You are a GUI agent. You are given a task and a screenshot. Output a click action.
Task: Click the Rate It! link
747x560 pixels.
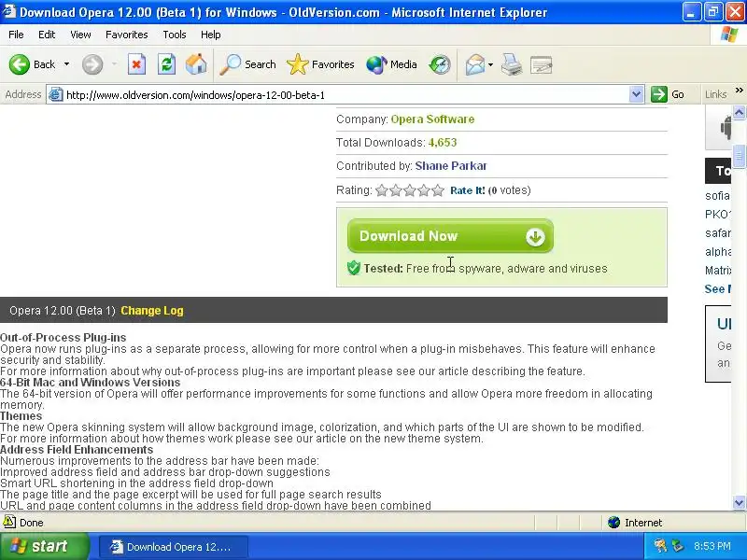(468, 190)
